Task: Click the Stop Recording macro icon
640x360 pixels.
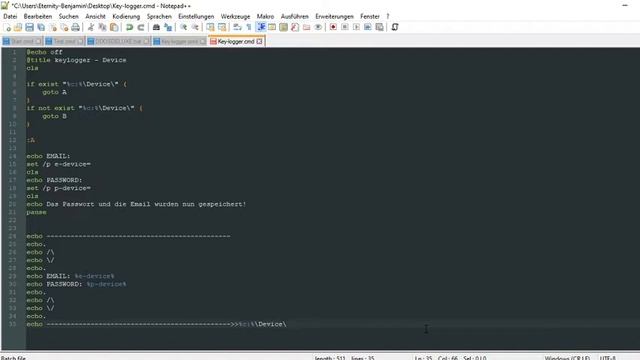Action: click(x=345, y=27)
